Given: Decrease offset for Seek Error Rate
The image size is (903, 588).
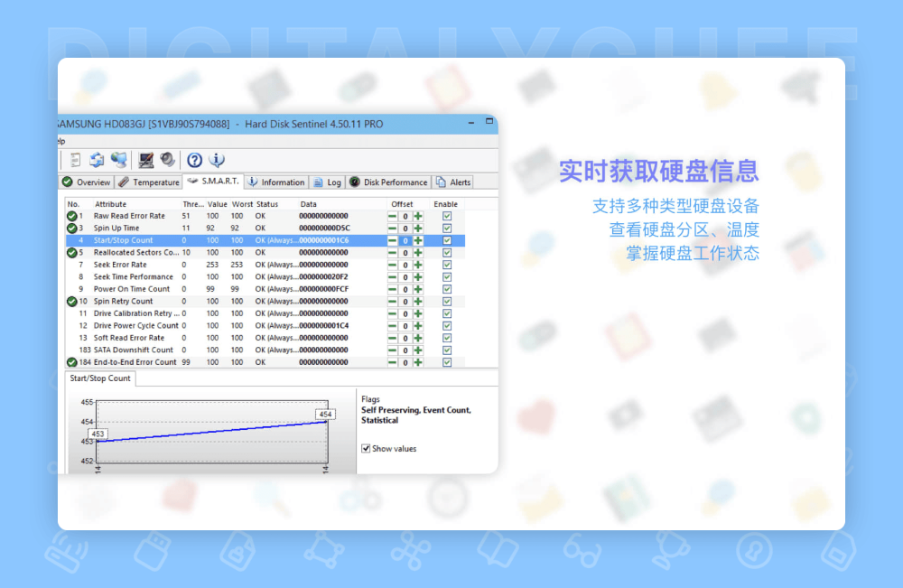Looking at the screenshot, I should (392, 265).
